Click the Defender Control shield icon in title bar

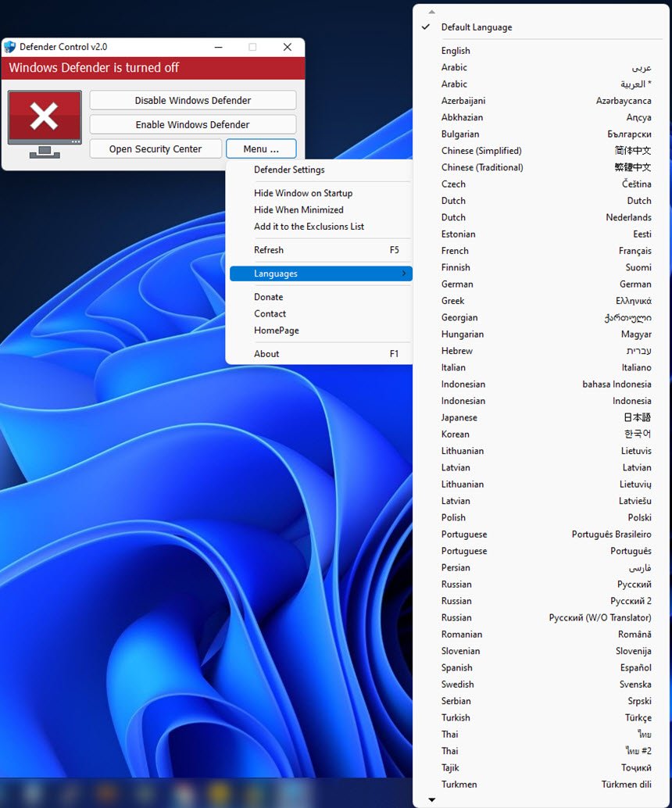10,47
